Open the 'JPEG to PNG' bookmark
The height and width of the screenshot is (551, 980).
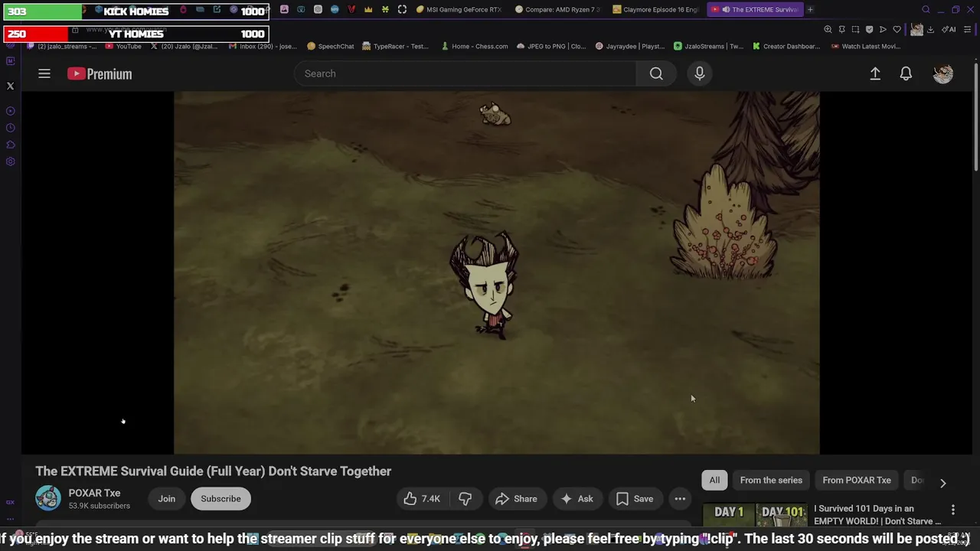tap(551, 46)
